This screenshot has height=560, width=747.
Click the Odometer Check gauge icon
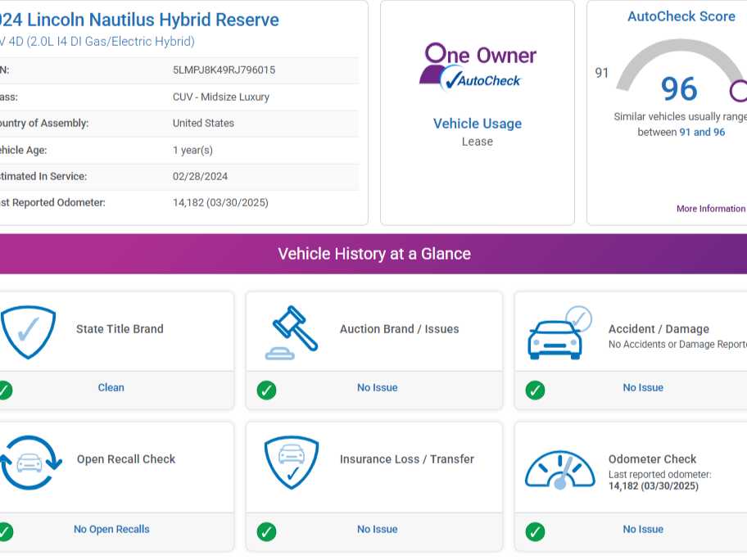click(559, 469)
